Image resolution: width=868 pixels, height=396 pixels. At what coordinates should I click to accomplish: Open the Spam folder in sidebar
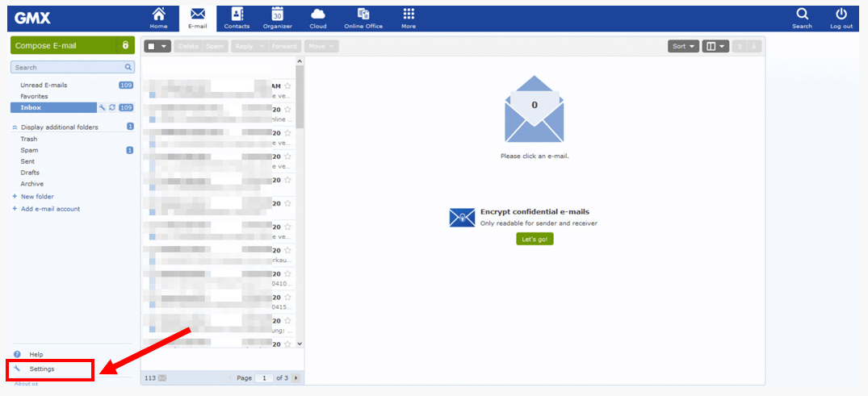29,151
